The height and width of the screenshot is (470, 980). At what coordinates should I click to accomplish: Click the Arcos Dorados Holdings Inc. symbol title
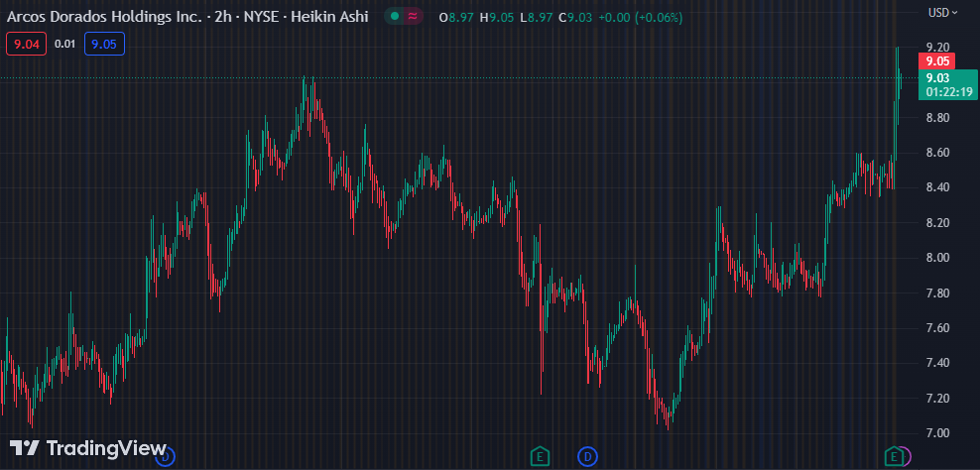104,17
